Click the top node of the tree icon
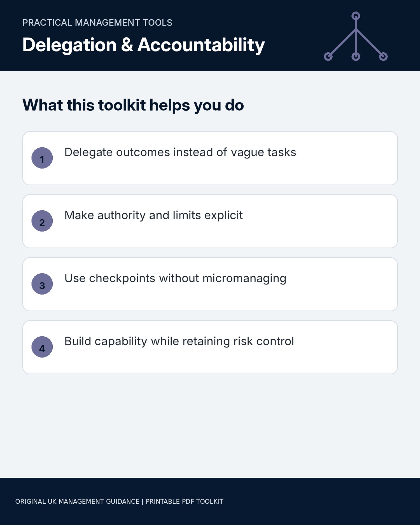 [356, 16]
